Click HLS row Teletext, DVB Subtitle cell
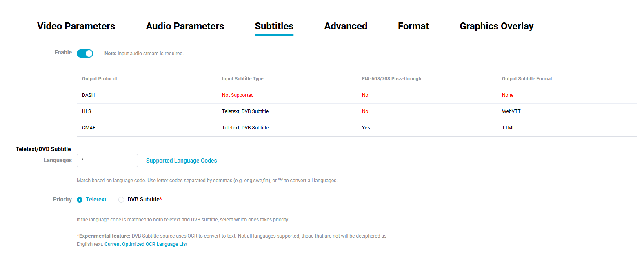Image resolution: width=644 pixels, height=272 pixels. click(x=245, y=111)
